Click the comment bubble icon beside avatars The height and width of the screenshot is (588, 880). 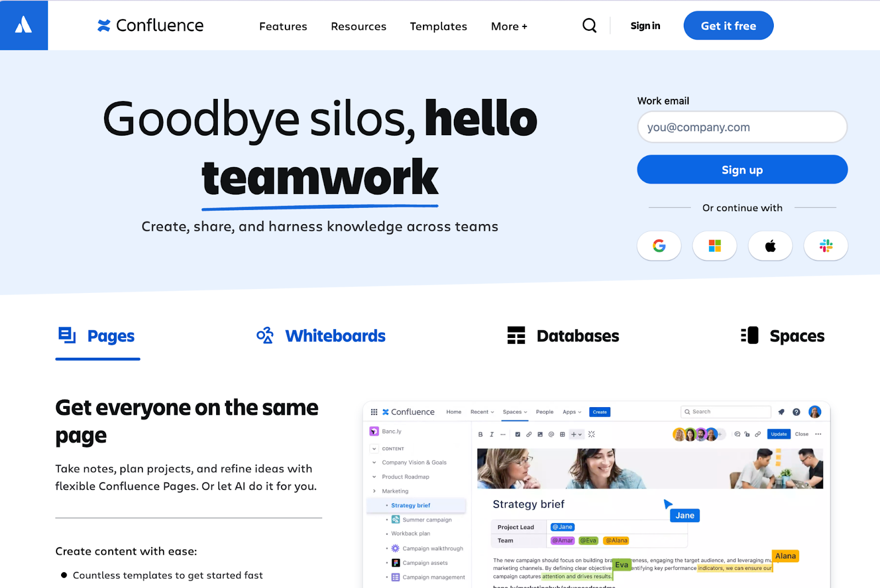point(737,434)
